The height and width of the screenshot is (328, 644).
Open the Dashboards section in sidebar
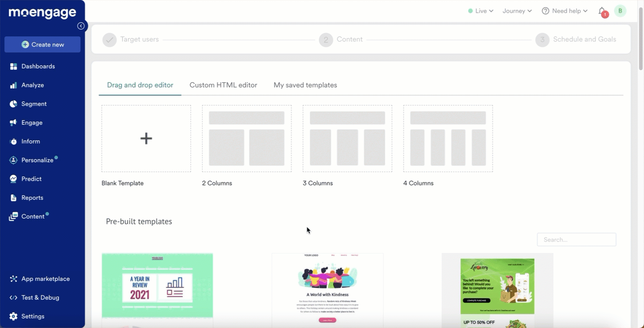(38, 66)
